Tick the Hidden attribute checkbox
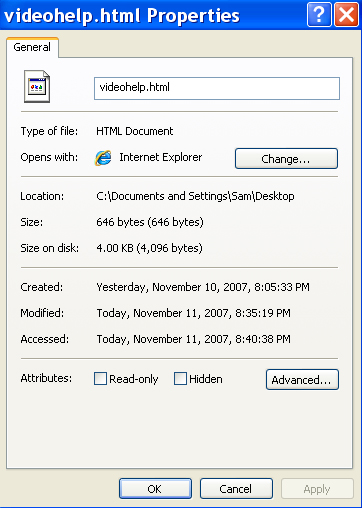Image resolution: width=362 pixels, height=508 pixels. click(x=180, y=379)
